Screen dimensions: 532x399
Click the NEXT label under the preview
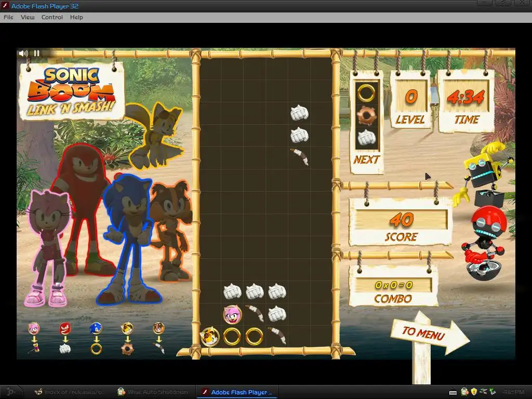(366, 159)
